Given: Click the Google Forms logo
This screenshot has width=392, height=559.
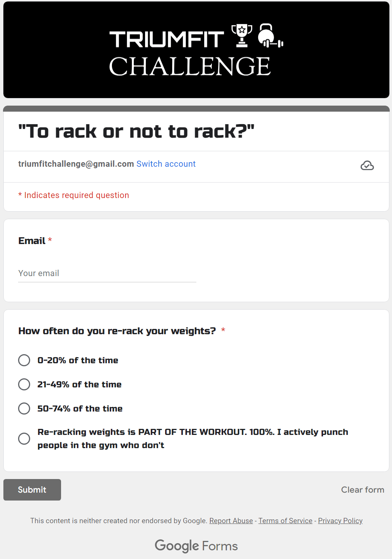Looking at the screenshot, I should pyautogui.click(x=196, y=546).
